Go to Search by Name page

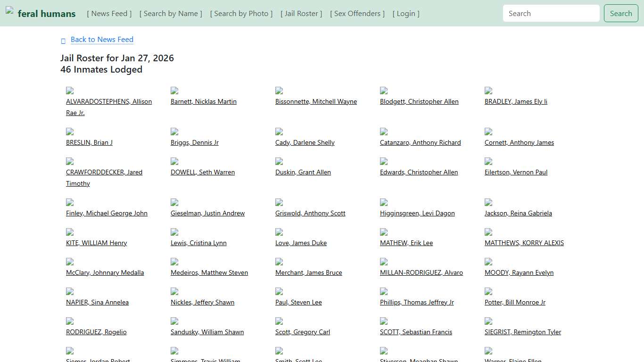tap(171, 14)
